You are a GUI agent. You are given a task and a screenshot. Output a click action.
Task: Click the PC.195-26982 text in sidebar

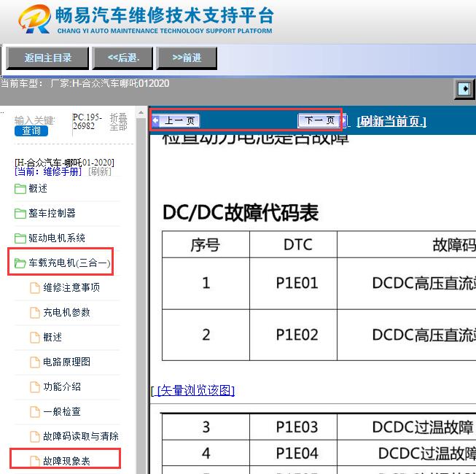pyautogui.click(x=87, y=122)
